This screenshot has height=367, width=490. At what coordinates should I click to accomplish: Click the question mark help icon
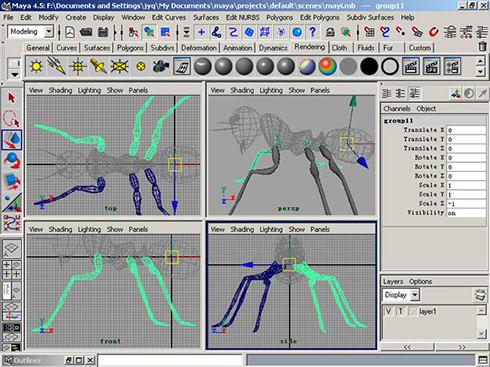tap(312, 32)
